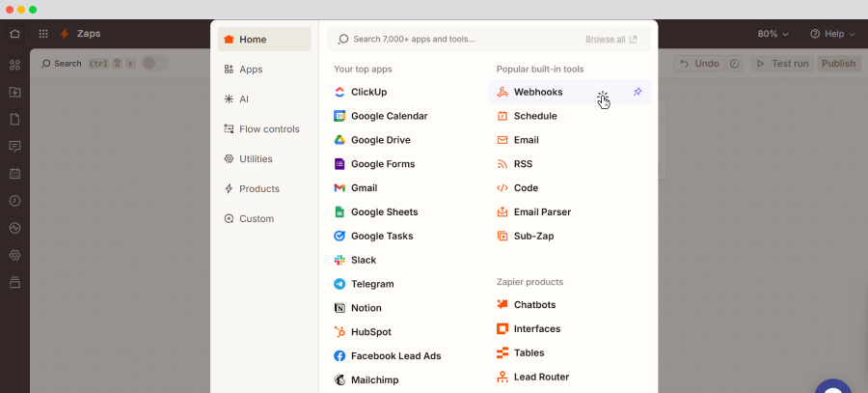Focus the Search 7,000+ apps field
The height and width of the screenshot is (393, 868).
click(x=453, y=40)
